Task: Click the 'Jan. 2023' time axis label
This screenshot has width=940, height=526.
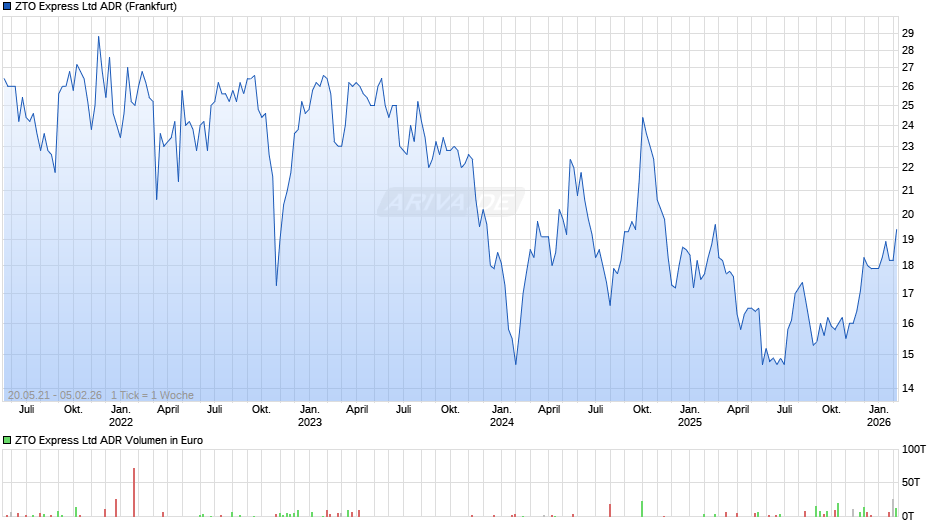Action: [x=309, y=416]
